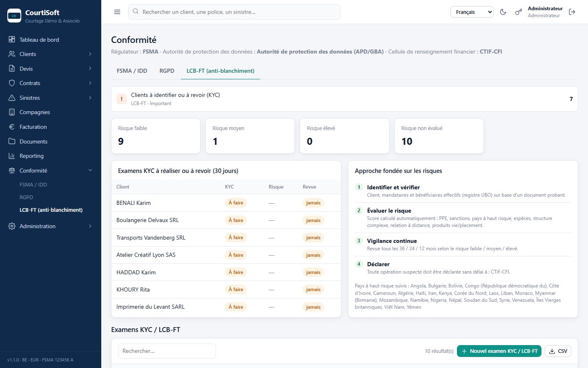Expand the Clients submenu chevron
588x368 pixels.
click(90, 54)
